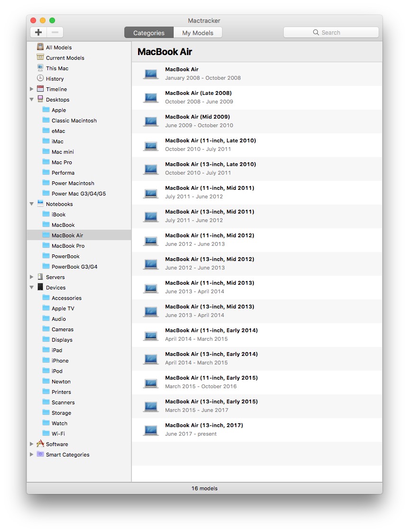Select Displays in the sidebar

coord(79,340)
